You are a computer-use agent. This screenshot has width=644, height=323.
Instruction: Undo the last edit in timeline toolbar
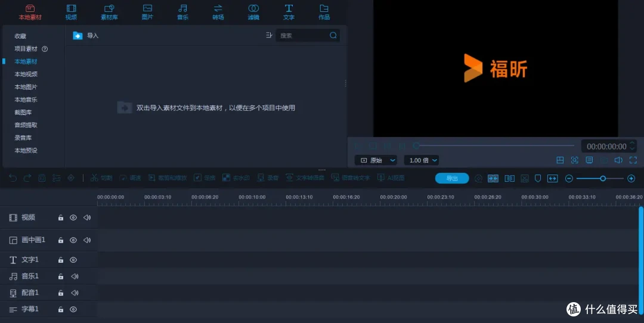13,178
